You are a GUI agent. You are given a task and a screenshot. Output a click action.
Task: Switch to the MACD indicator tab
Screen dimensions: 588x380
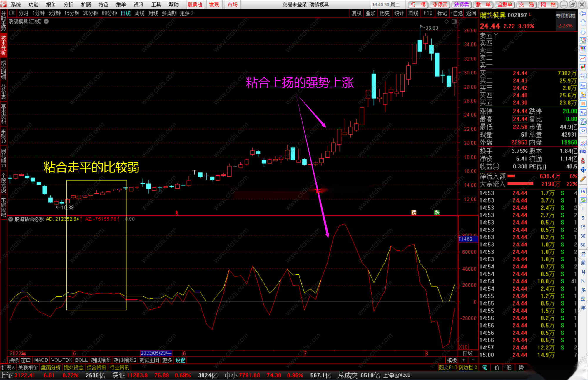(41, 360)
